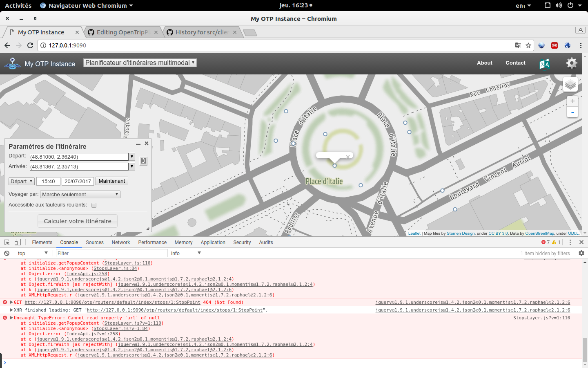588x368 pixels.
Task: Open console settings gear
Action: tap(581, 253)
